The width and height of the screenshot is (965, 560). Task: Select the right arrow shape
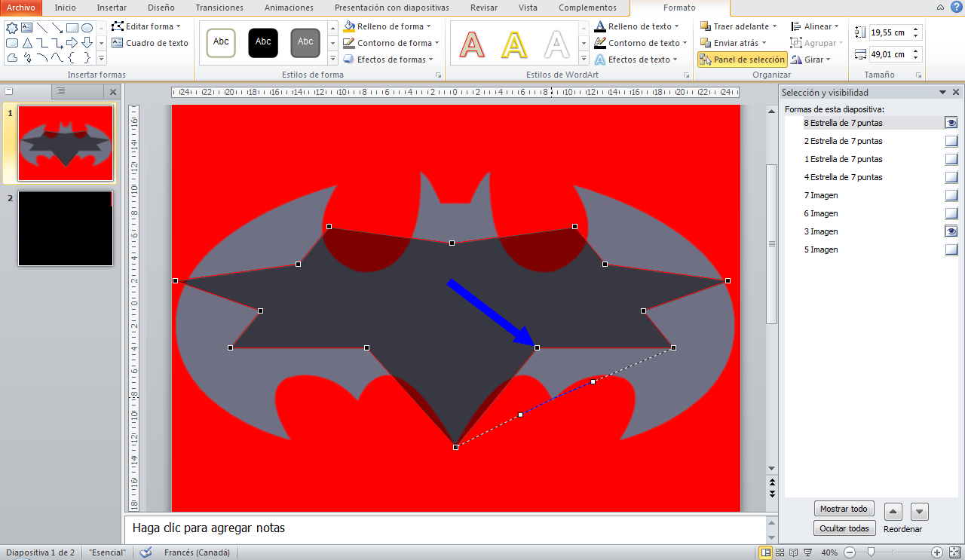(72, 43)
